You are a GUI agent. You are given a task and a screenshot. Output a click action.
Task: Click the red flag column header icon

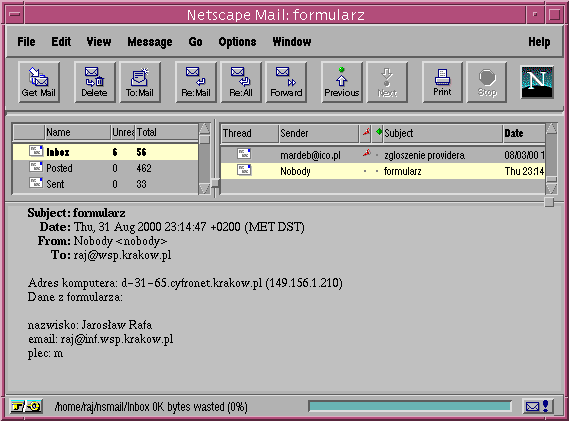coord(366,132)
